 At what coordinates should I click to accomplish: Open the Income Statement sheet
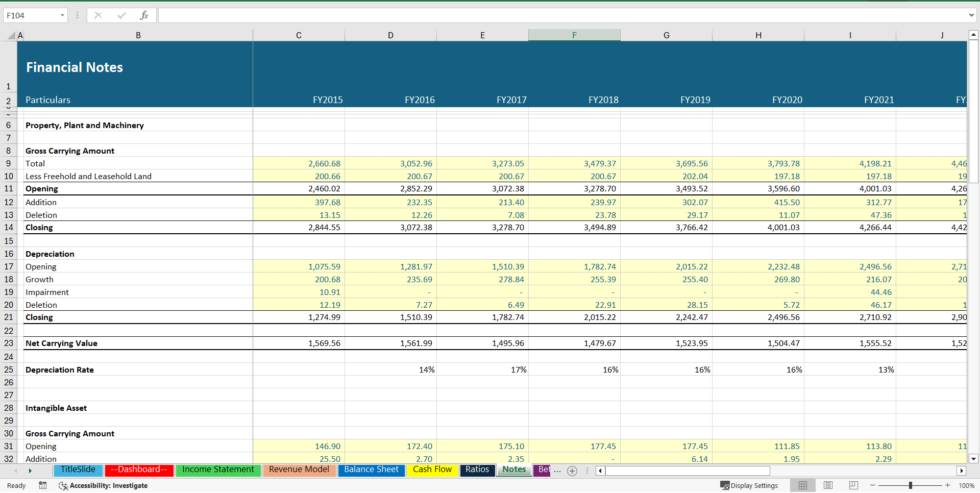(218, 470)
